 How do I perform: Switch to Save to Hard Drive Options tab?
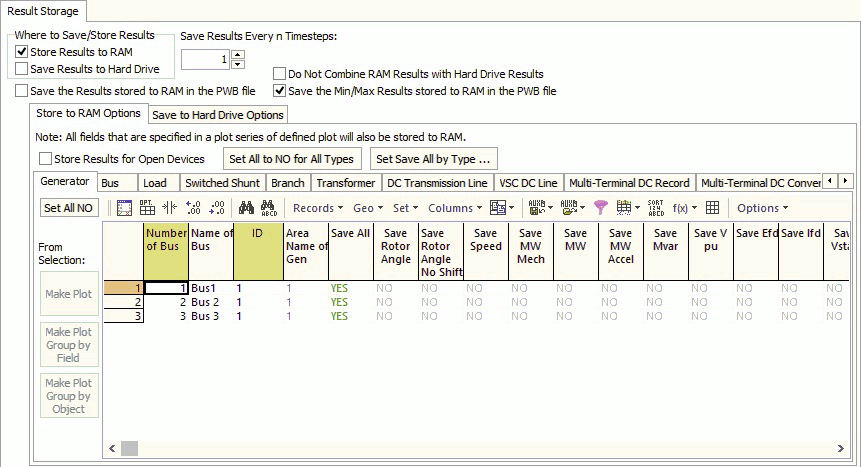218,115
